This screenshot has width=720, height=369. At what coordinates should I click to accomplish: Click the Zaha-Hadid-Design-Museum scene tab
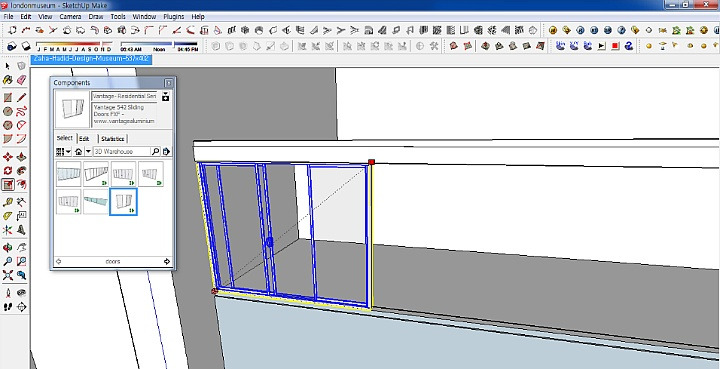tap(91, 59)
